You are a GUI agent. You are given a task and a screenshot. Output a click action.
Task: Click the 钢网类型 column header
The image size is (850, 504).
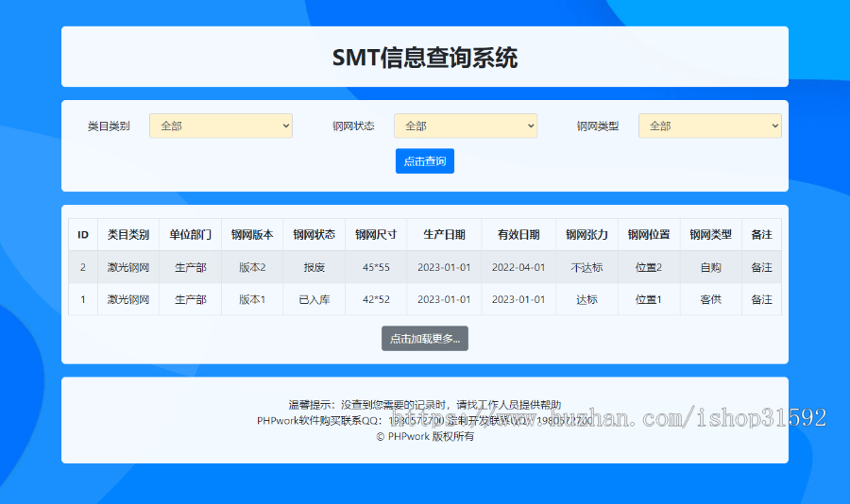[710, 235]
